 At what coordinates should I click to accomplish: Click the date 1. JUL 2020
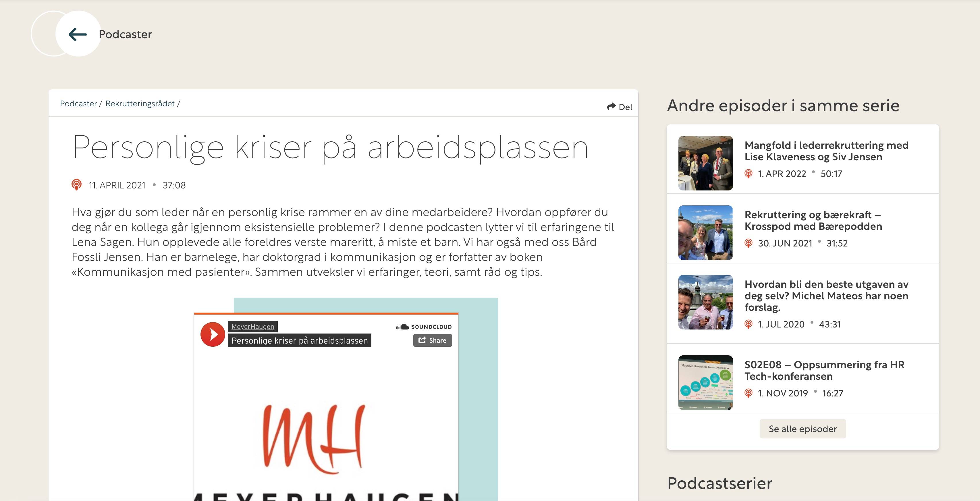pyautogui.click(x=781, y=324)
